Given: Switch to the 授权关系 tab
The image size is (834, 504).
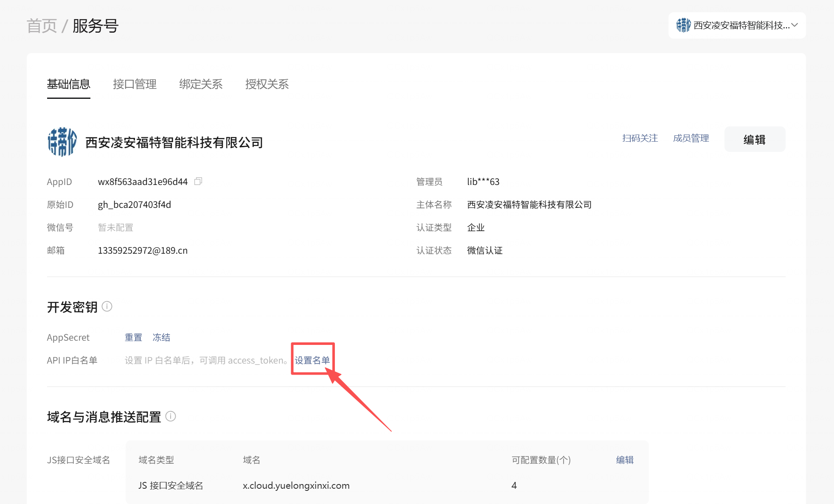Looking at the screenshot, I should point(267,84).
